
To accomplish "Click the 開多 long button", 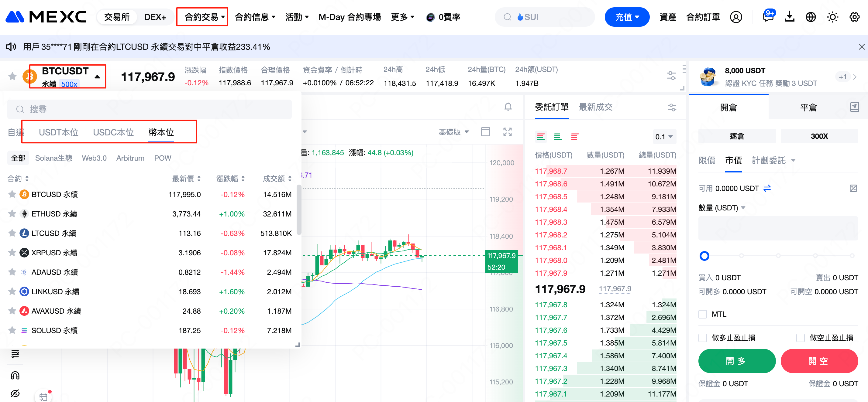I will (737, 361).
